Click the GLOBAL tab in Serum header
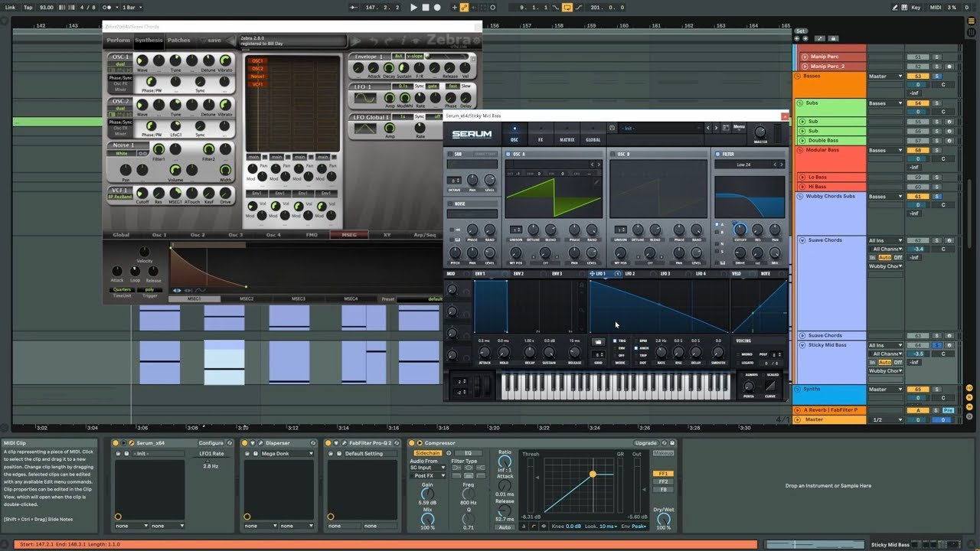Viewport: 980px width, 551px height. (x=593, y=134)
